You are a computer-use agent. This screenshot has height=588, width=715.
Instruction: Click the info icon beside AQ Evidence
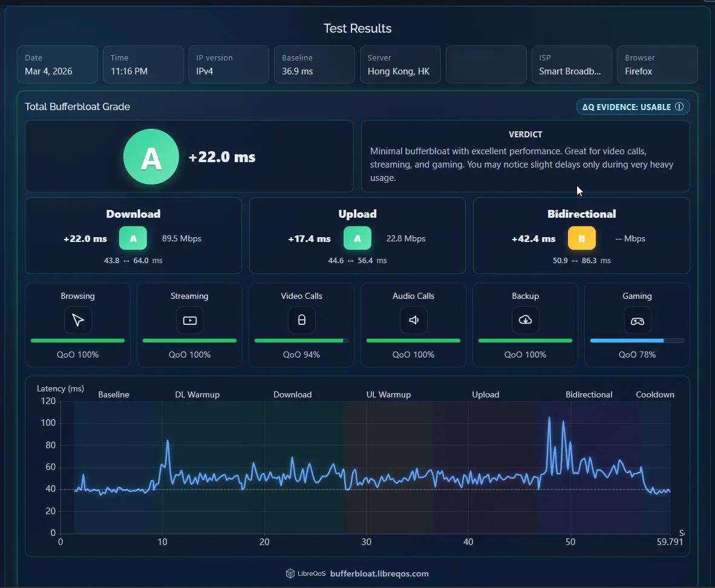pos(679,106)
